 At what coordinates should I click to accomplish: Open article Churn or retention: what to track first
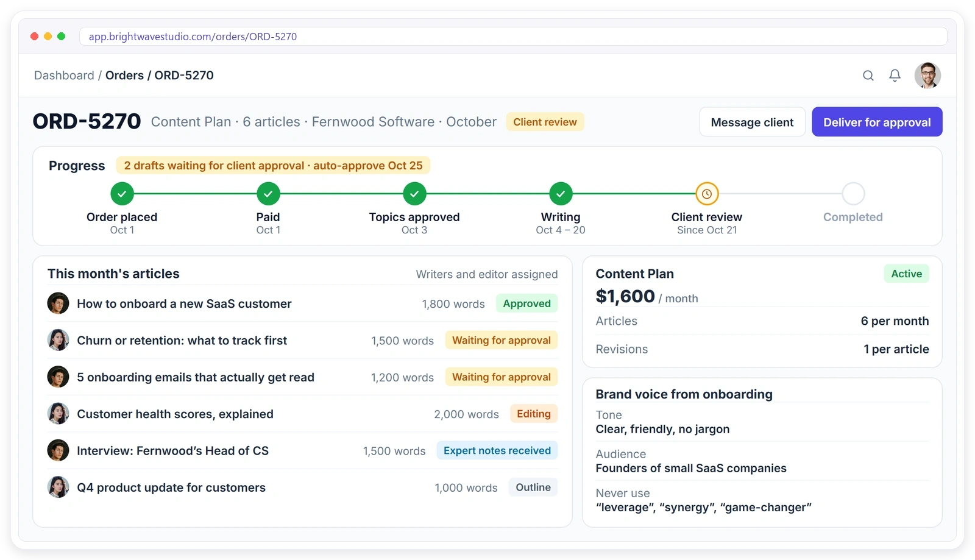click(x=182, y=341)
